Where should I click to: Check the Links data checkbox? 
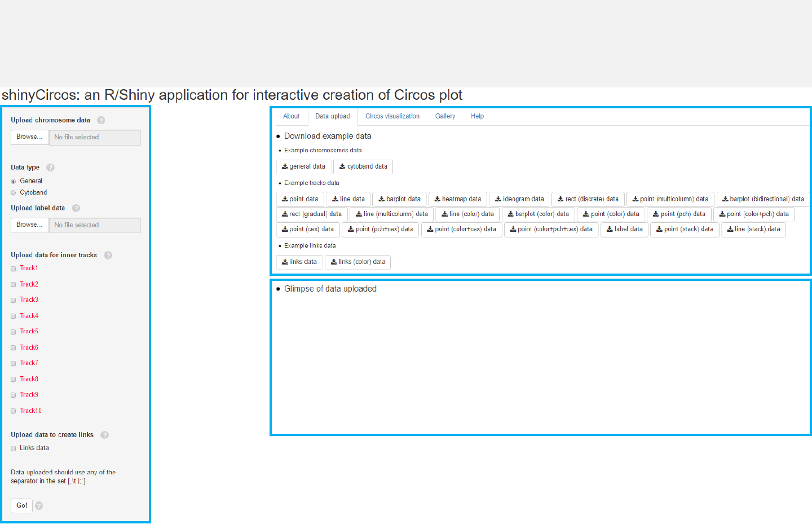pos(14,449)
